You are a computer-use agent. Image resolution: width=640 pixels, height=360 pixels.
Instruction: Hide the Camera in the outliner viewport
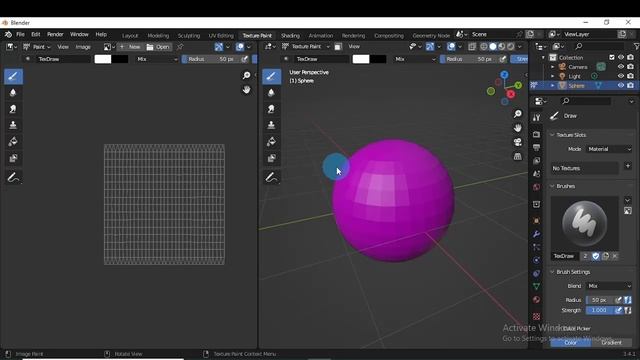tap(621, 67)
